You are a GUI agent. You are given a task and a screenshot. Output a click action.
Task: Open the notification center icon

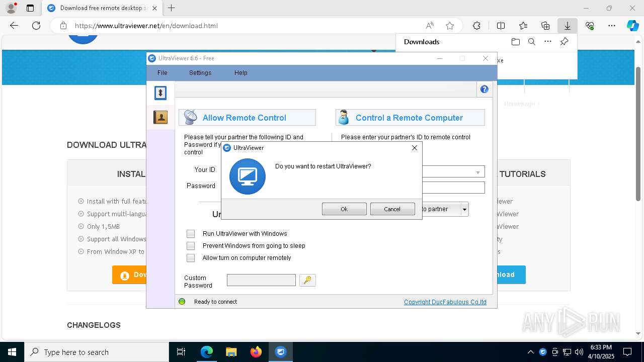click(x=627, y=352)
